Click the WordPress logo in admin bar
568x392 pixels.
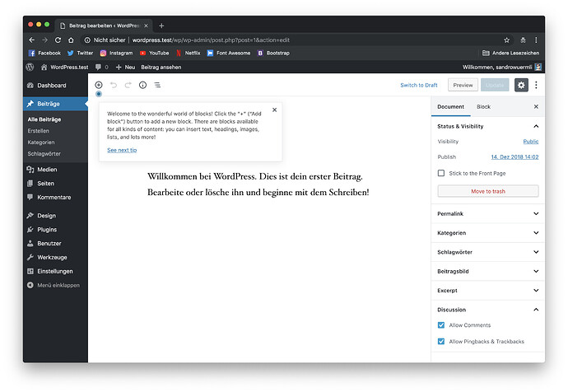pos(30,67)
